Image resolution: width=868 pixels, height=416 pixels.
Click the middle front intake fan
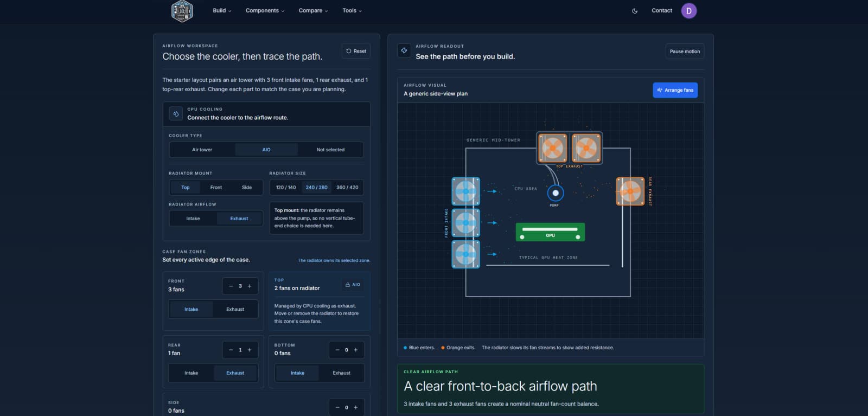465,222
